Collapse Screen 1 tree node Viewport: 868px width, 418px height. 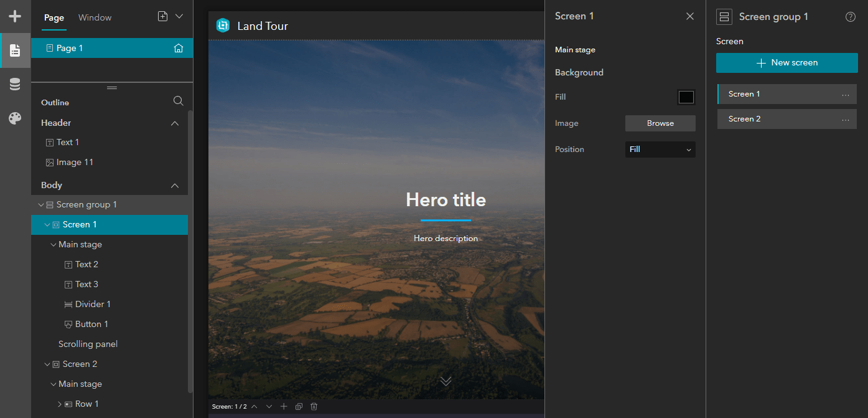47,225
